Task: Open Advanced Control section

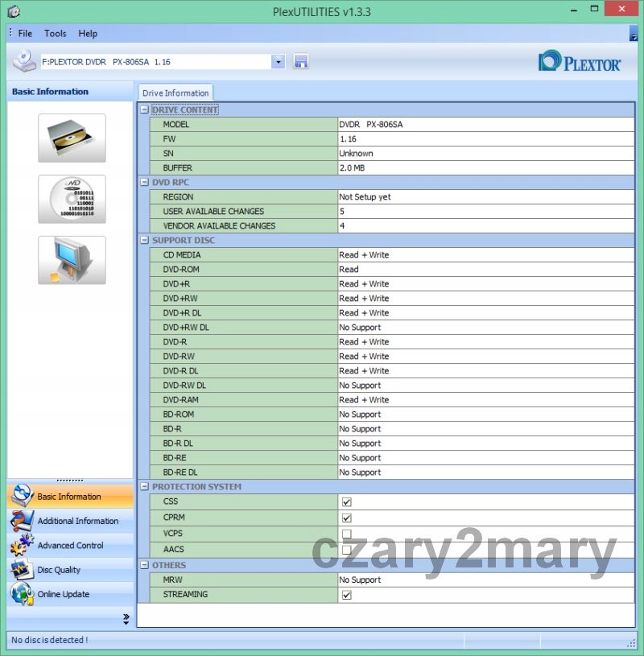Action: [x=70, y=545]
